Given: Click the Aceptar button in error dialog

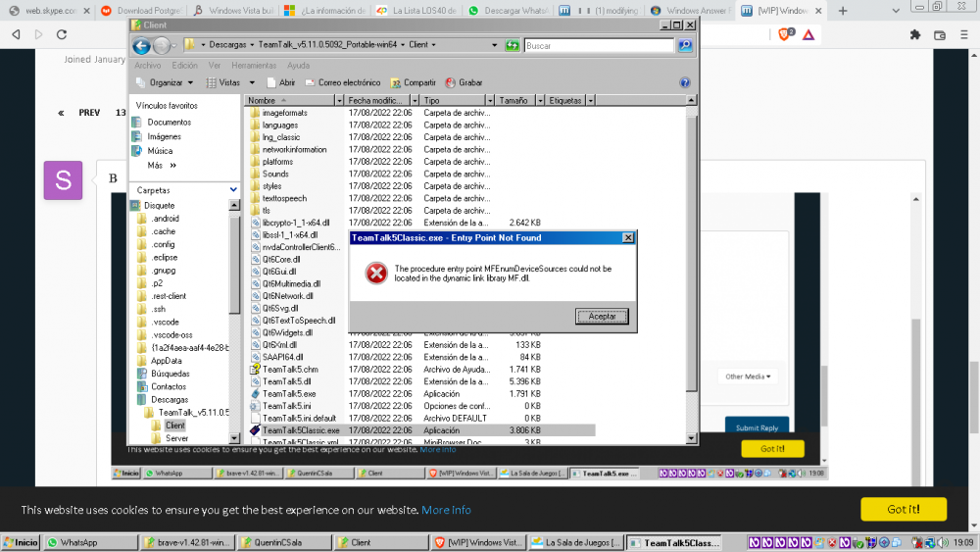Looking at the screenshot, I should (602, 316).
